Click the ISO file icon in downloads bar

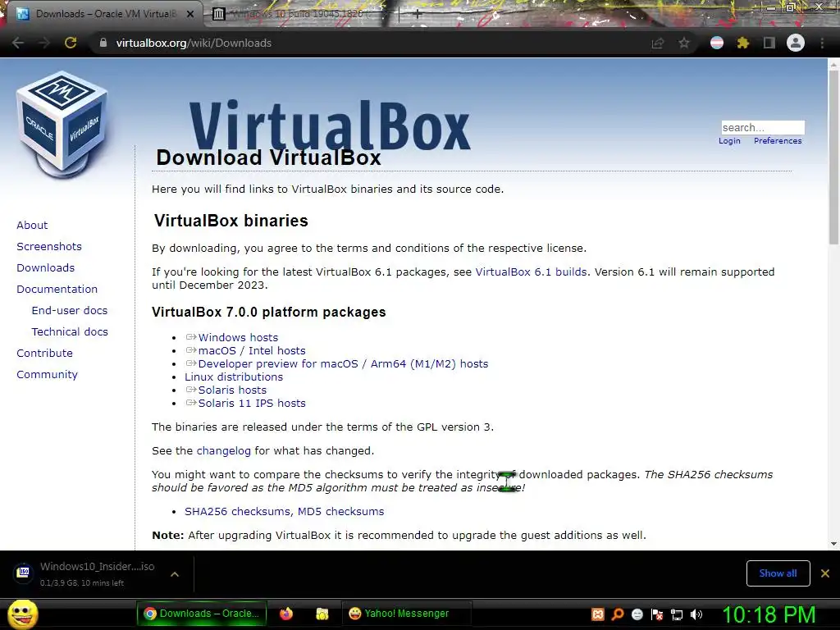24,573
